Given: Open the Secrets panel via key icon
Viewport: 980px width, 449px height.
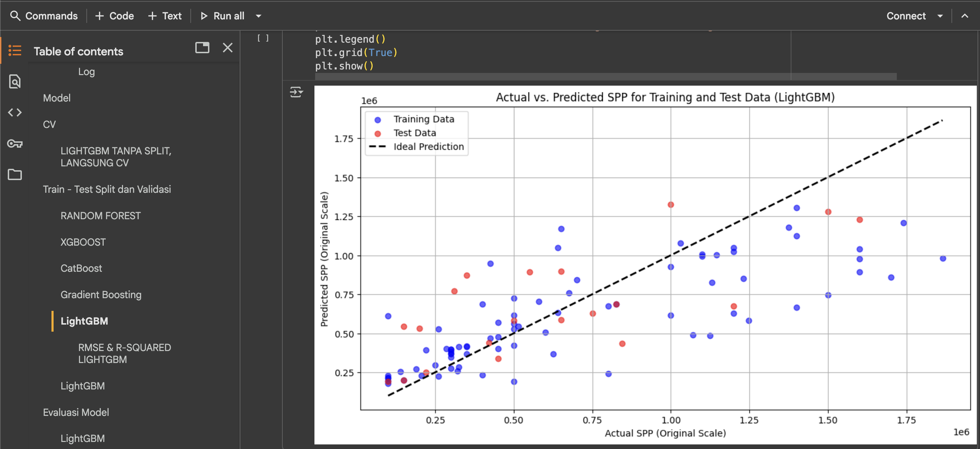Looking at the screenshot, I should [14, 144].
